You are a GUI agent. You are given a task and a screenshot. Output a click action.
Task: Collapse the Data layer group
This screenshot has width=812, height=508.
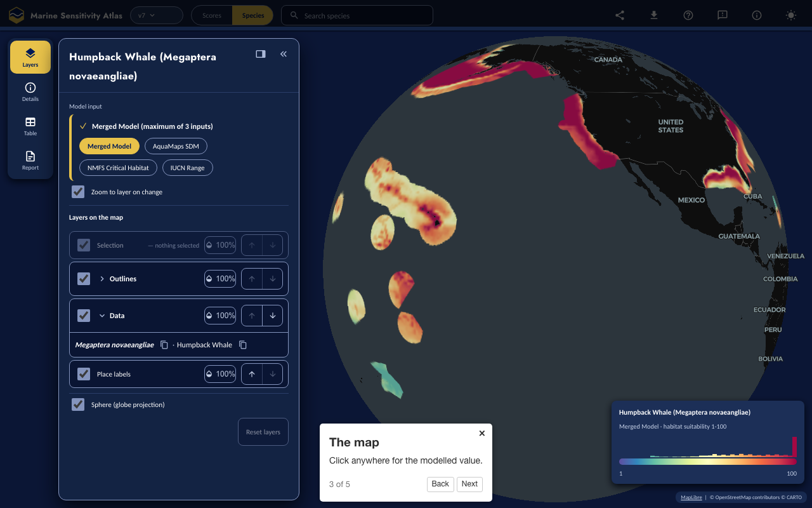coord(102,316)
